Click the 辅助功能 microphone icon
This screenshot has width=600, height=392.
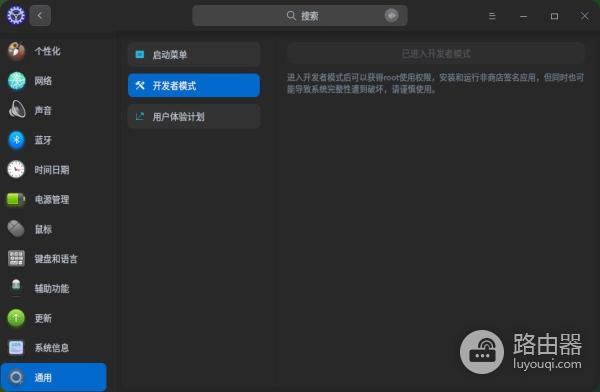click(16, 288)
